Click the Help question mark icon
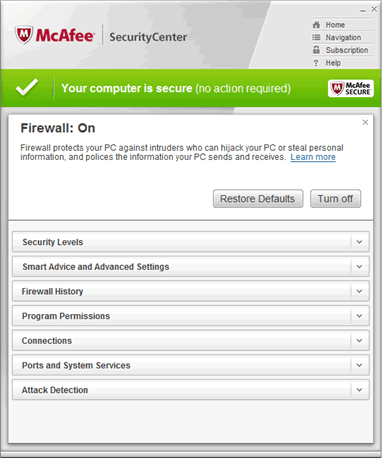This screenshot has width=384, height=461. point(316,63)
